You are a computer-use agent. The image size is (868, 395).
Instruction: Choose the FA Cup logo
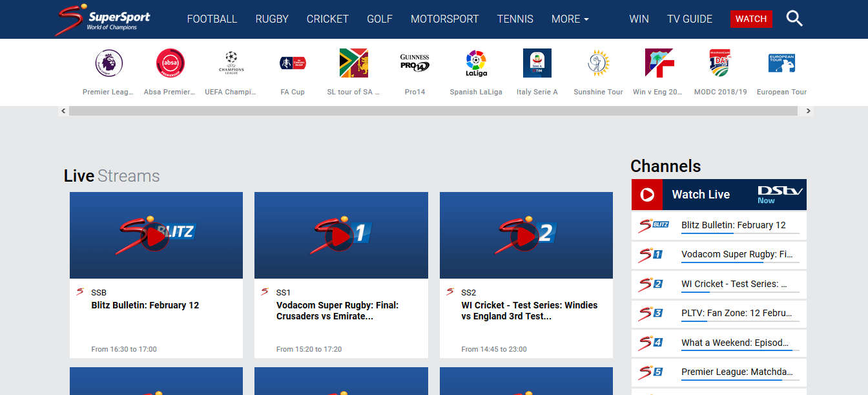(293, 63)
